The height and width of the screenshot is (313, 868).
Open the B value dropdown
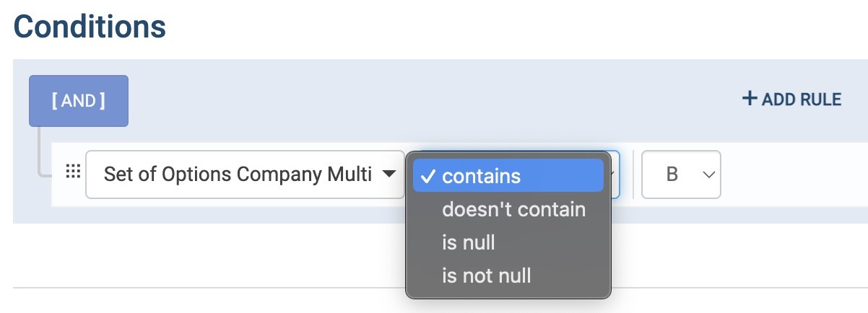pyautogui.click(x=681, y=174)
